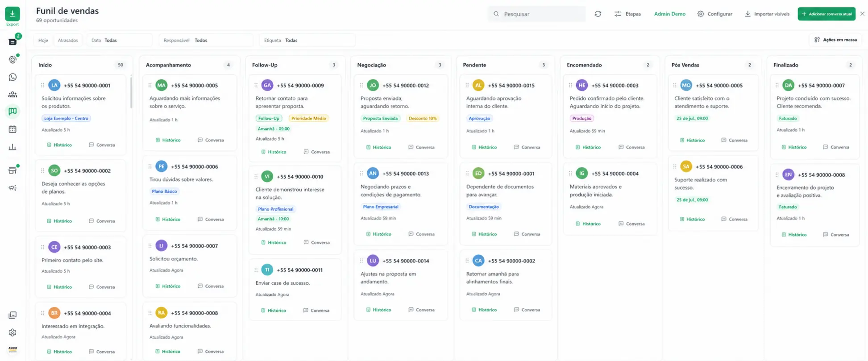Click Importar visíveis button
Image resolution: width=868 pixels, height=361 pixels.
767,14
